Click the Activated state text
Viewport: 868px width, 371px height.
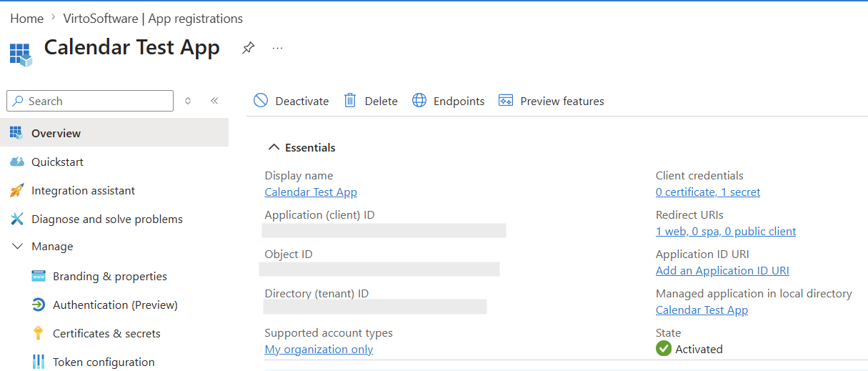[699, 349]
